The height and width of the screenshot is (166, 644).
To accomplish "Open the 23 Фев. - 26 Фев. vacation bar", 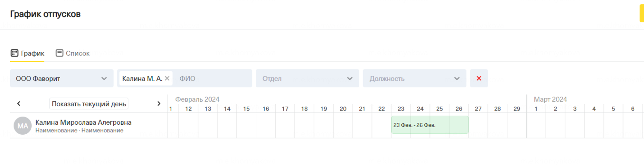I will point(430,125).
